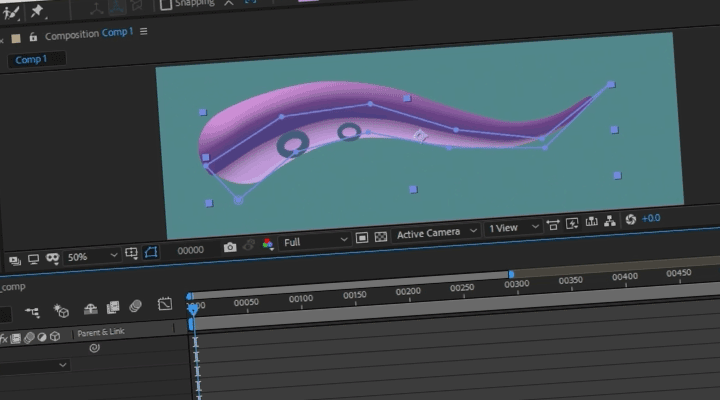Open the Graph Editor icon
Viewport: 720px width, 400px height.
tap(165, 304)
